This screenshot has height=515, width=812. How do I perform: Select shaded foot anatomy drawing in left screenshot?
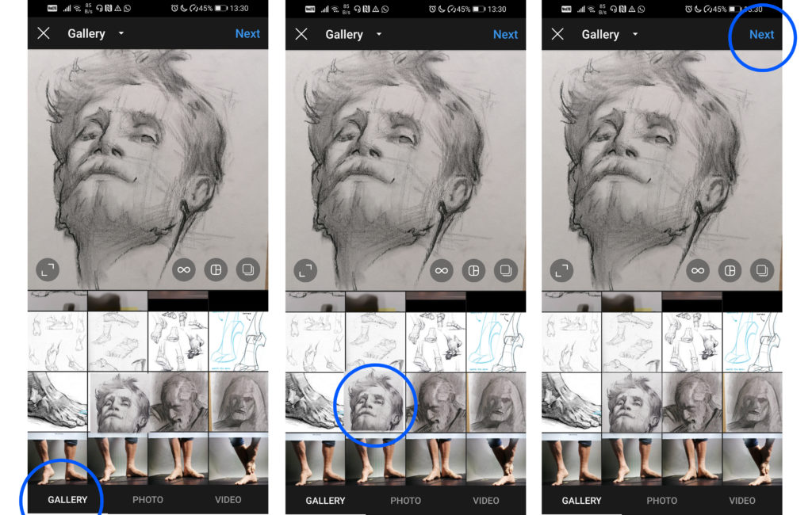[57, 402]
